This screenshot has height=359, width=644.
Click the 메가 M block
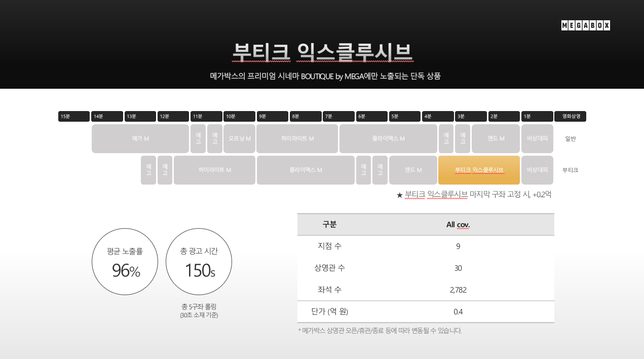click(x=140, y=138)
